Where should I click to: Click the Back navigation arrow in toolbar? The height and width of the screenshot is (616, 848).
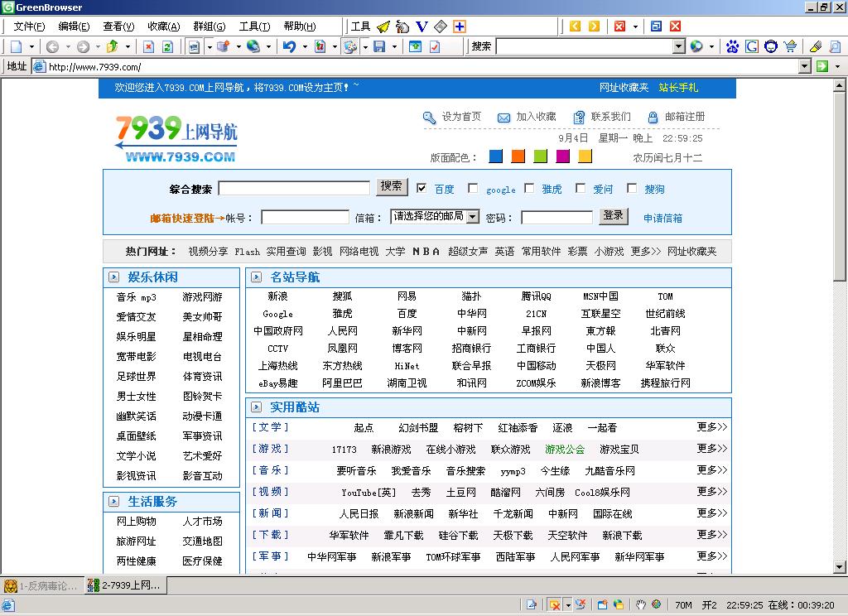[52, 47]
